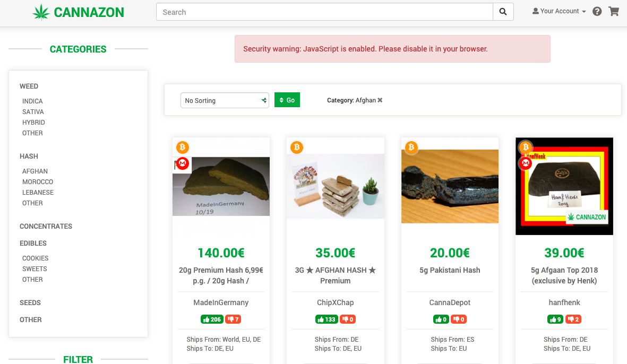Open 3G Afghan Hash Premium product image

pos(336,186)
